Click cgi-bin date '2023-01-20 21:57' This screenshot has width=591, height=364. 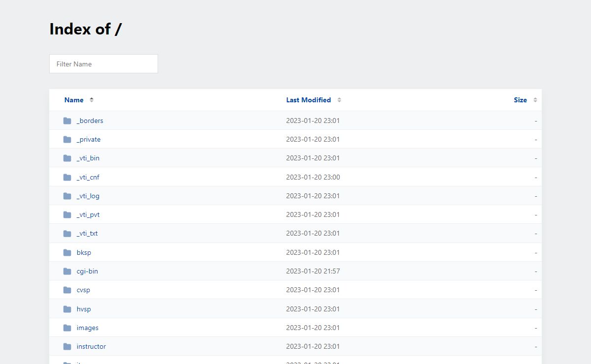(x=313, y=272)
